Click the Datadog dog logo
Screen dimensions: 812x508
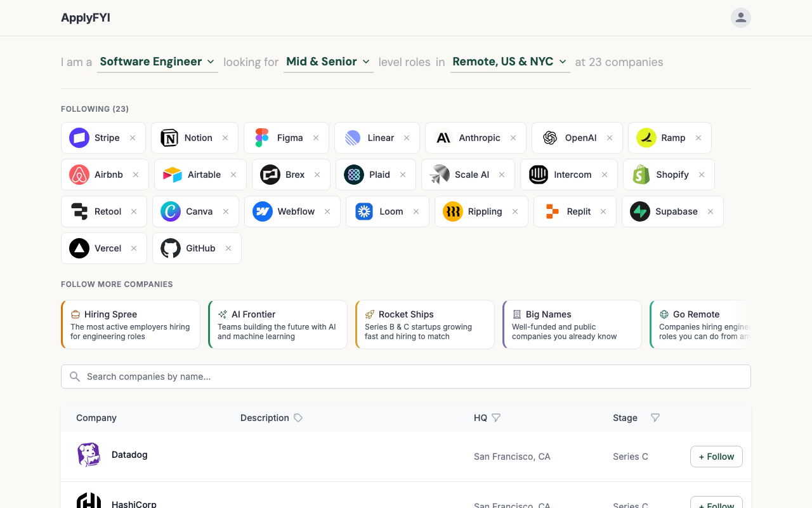88,455
